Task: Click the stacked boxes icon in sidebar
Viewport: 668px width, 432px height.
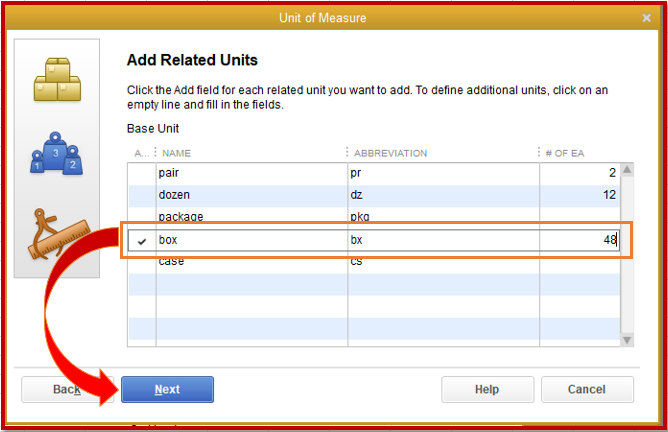Action: tap(57, 80)
